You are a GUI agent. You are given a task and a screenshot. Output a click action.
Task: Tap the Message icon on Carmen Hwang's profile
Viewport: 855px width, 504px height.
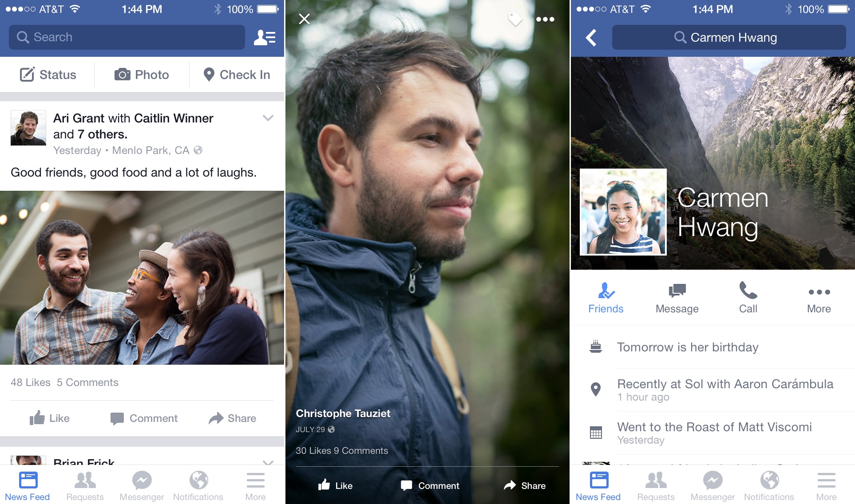[x=676, y=298]
